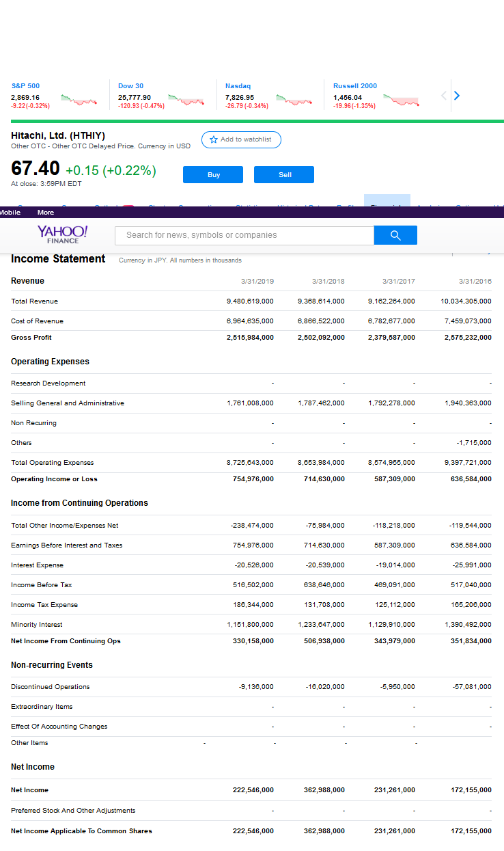Click the star icon in Add to watchlist
This screenshot has height=851, width=504.
pyautogui.click(x=214, y=139)
